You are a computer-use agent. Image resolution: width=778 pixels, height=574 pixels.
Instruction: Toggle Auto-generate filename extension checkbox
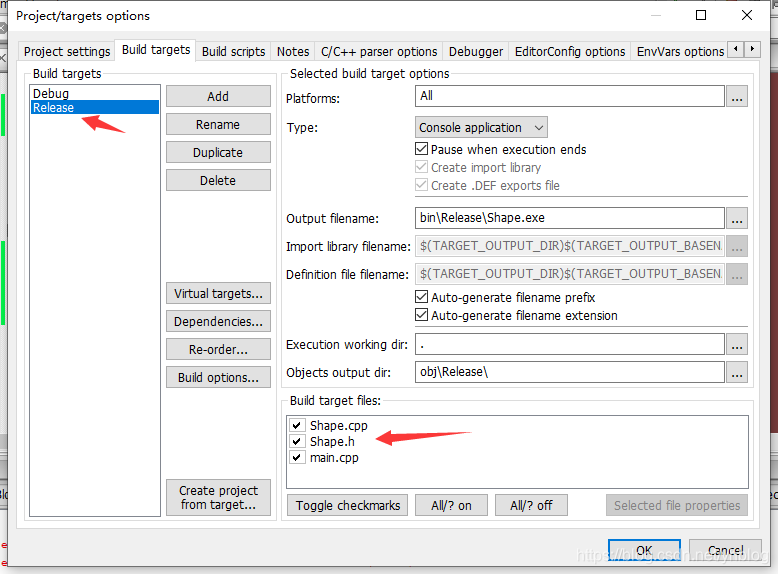point(421,315)
